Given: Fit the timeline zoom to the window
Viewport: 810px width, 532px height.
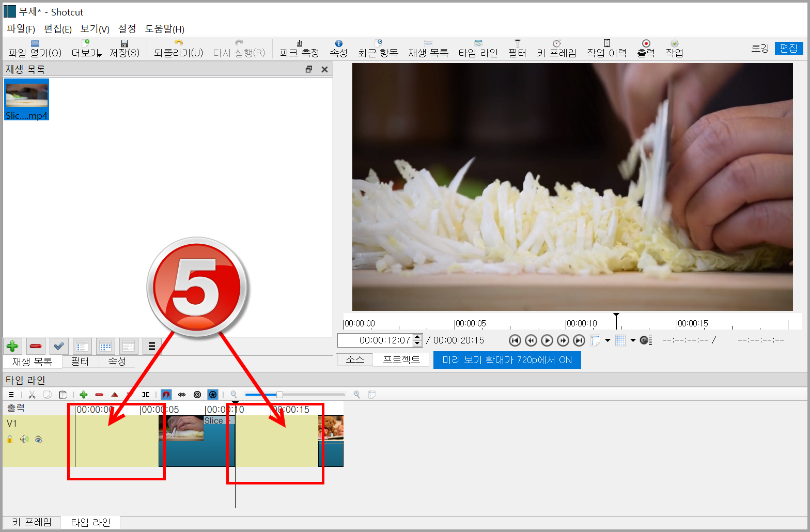Looking at the screenshot, I should pos(372,395).
